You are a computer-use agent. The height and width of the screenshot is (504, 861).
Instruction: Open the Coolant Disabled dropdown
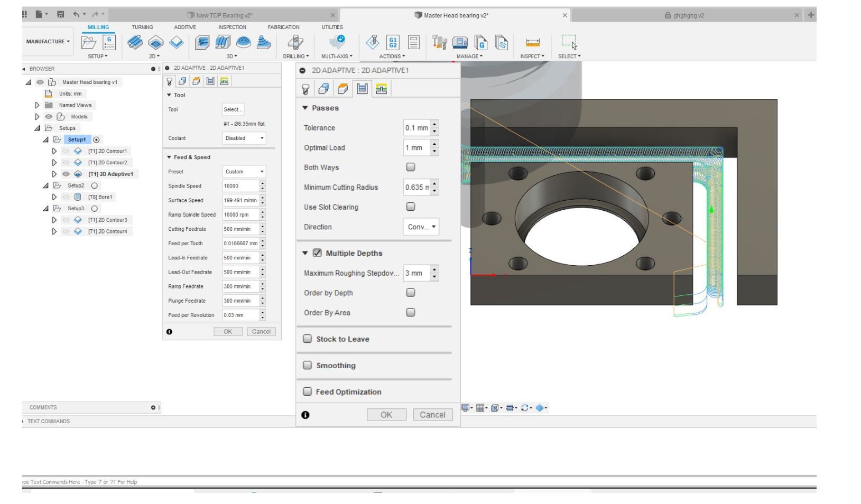point(244,138)
